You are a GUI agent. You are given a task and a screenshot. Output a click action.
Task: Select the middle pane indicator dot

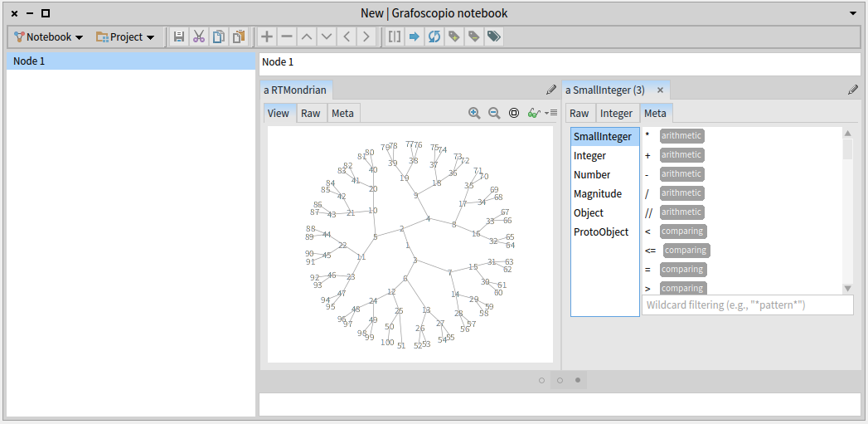(560, 380)
